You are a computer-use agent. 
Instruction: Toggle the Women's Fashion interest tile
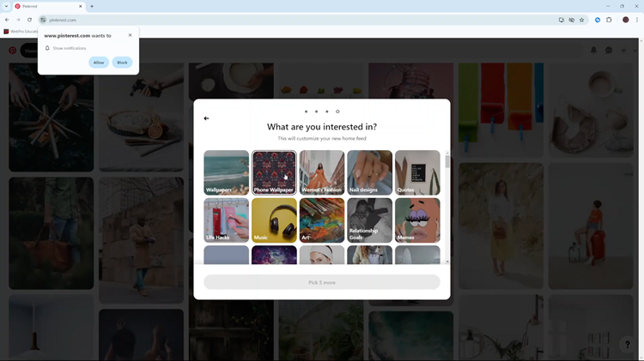(x=322, y=172)
